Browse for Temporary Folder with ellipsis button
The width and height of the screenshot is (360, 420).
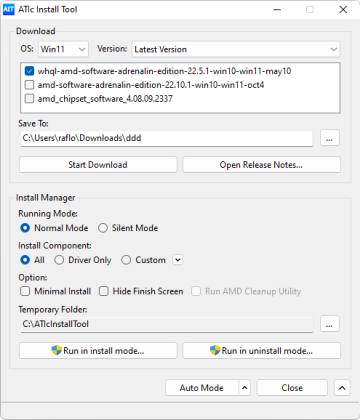(x=329, y=324)
